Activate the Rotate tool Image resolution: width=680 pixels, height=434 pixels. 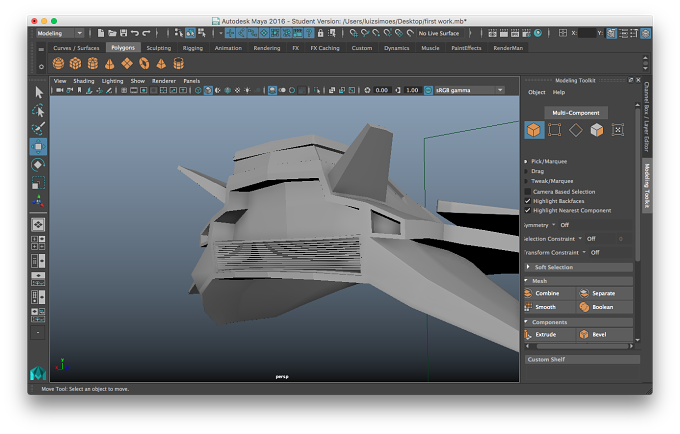(38, 165)
